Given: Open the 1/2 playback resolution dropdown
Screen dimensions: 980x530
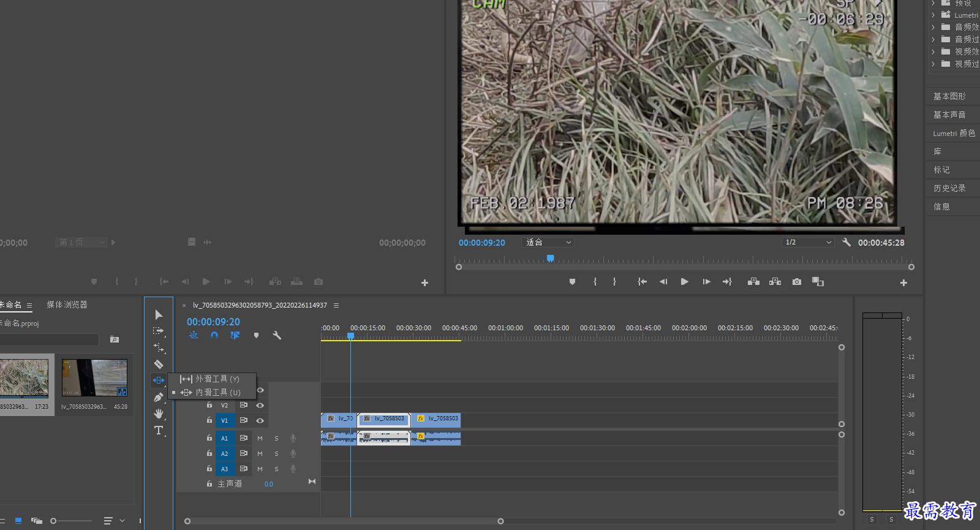Looking at the screenshot, I should 809,243.
